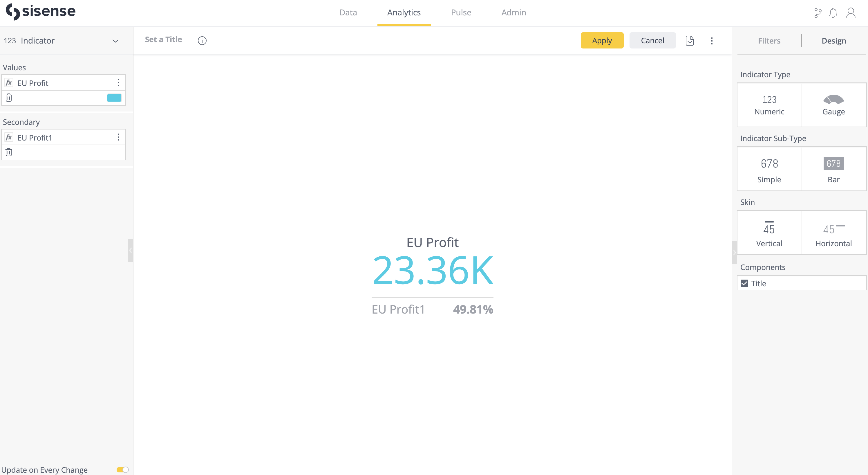The image size is (868, 475).
Task: Click the EU Profit1 label in widget
Action: coord(398,309)
